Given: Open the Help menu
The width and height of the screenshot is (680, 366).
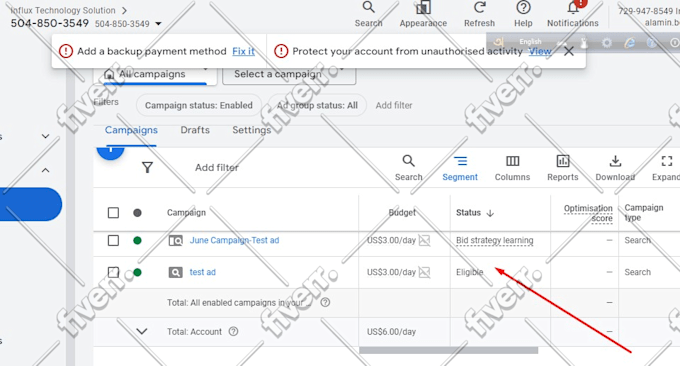Looking at the screenshot, I should pos(523,15).
